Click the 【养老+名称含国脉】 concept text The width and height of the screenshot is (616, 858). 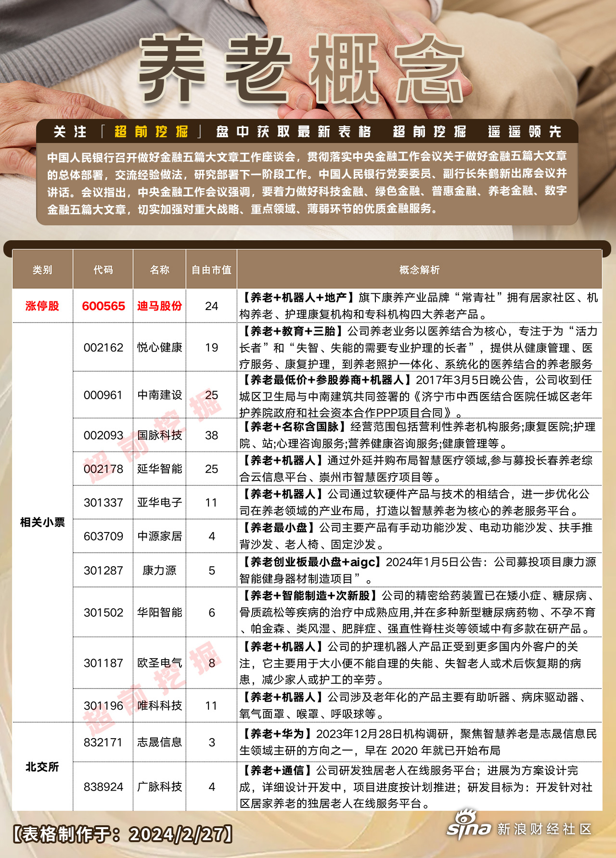coord(295,427)
